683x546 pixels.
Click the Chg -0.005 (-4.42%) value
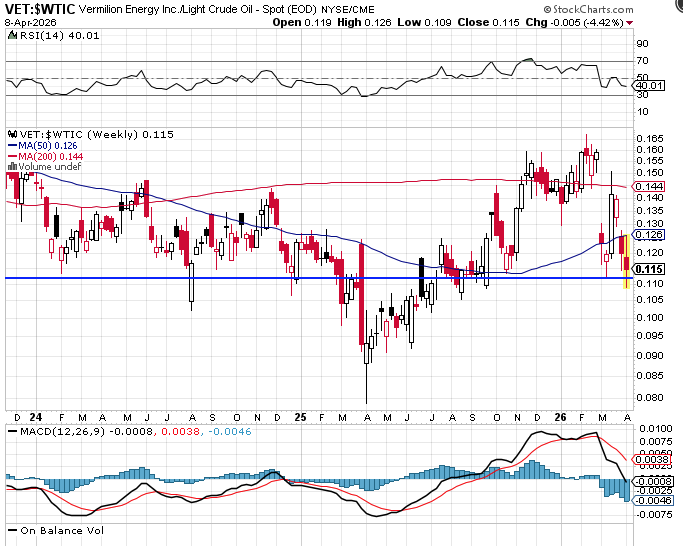575,22
